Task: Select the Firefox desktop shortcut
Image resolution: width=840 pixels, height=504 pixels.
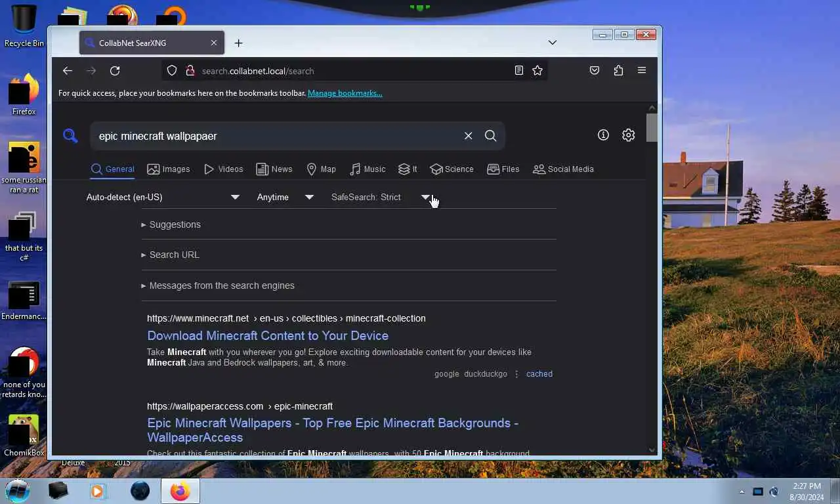Action: (24, 94)
